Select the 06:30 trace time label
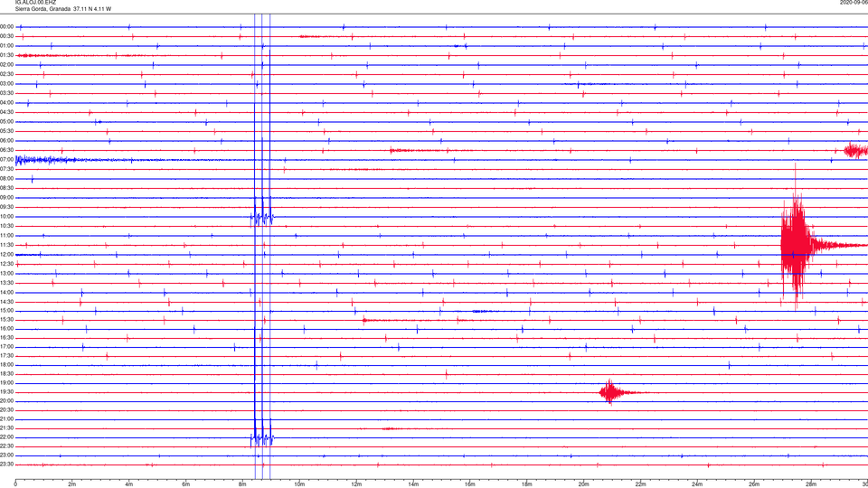 click(x=6, y=150)
